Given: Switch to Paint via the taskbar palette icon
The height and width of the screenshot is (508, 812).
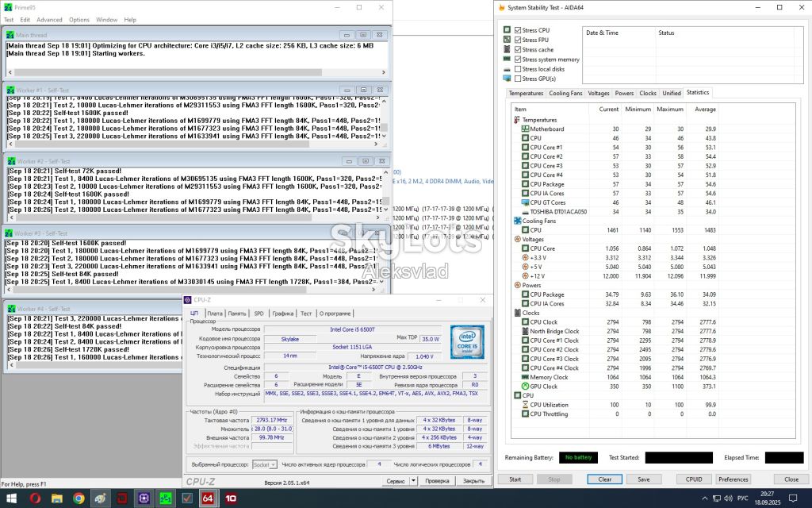Looking at the screenshot, I should [x=101, y=498].
